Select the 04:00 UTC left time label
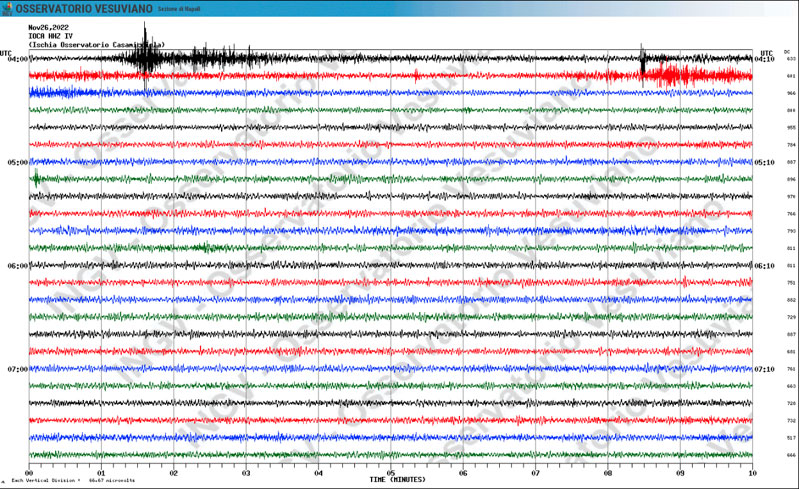The image size is (800, 490). pos(17,59)
